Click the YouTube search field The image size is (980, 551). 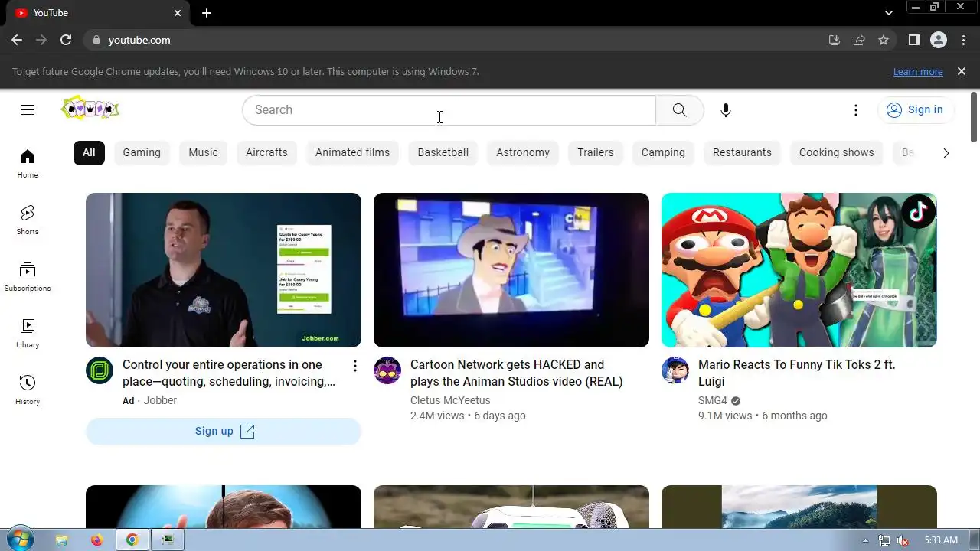pyautogui.click(x=449, y=109)
